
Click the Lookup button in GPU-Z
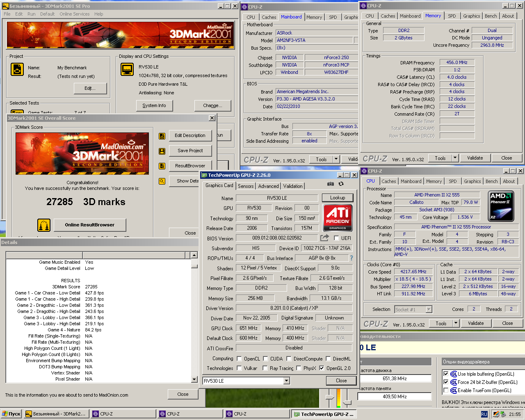tap(338, 198)
